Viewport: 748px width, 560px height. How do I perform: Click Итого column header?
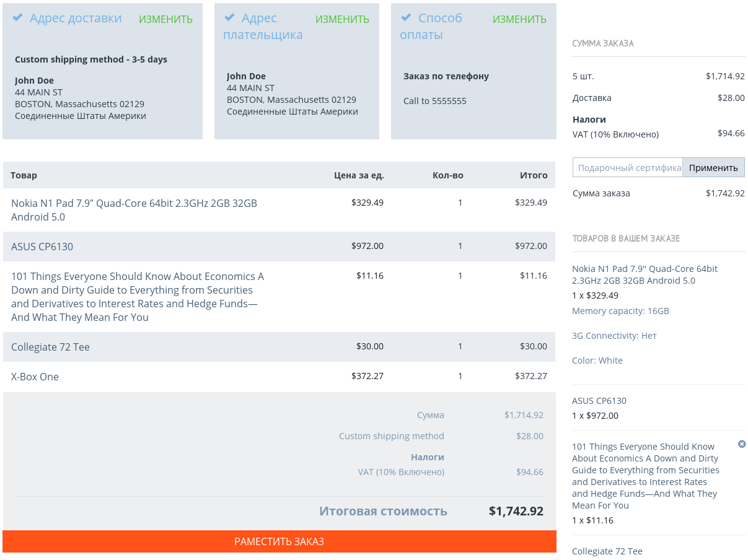pyautogui.click(x=534, y=175)
